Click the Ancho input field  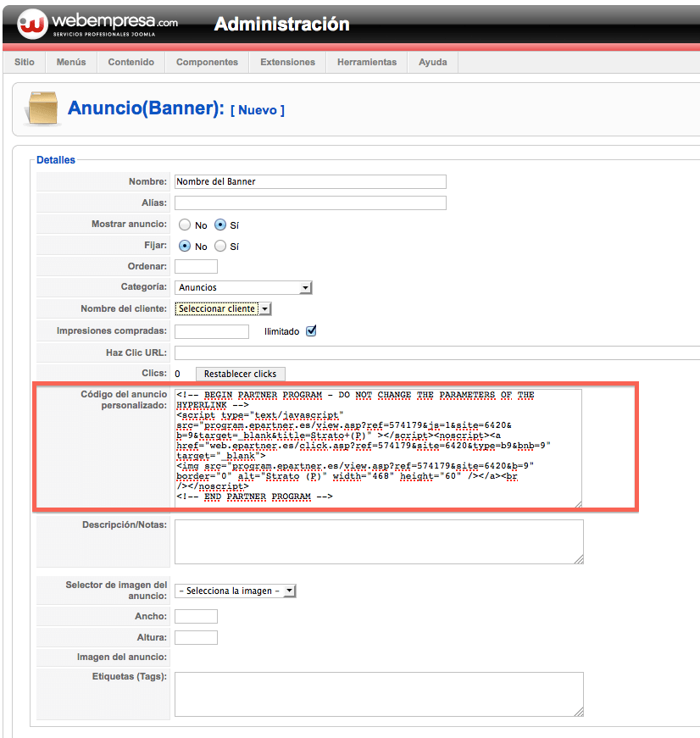(196, 616)
